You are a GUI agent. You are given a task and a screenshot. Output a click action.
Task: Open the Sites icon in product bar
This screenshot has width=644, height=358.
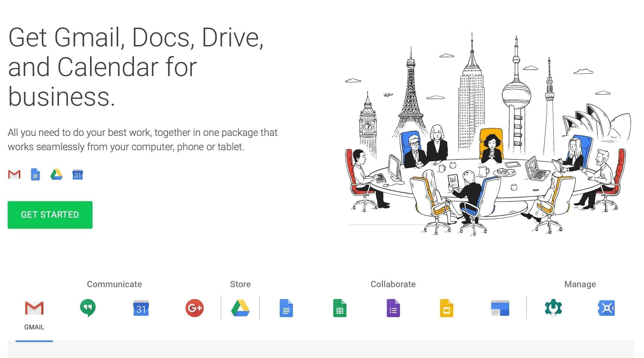[500, 308]
